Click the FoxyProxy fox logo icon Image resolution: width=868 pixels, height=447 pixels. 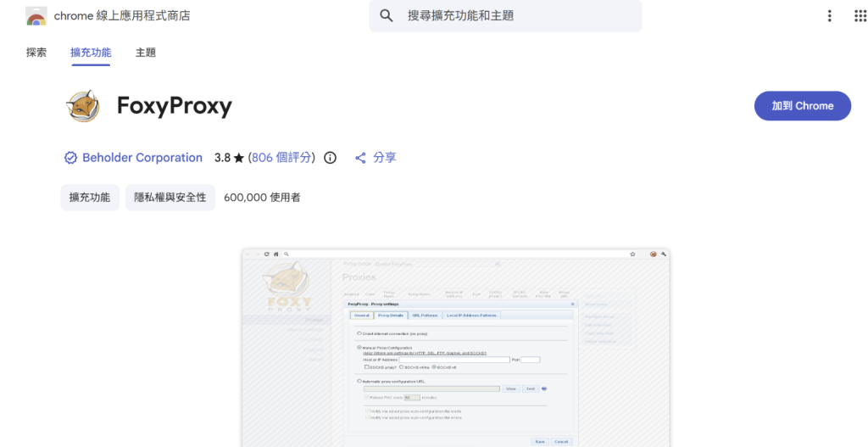tap(83, 106)
